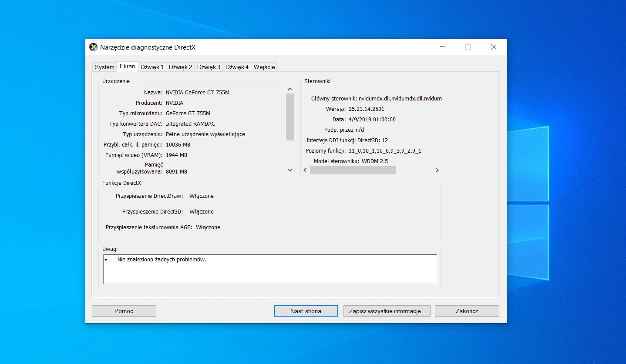Viewport: 626px width, 364px height.
Task: Go to the Wejście tab
Action: [x=264, y=67]
